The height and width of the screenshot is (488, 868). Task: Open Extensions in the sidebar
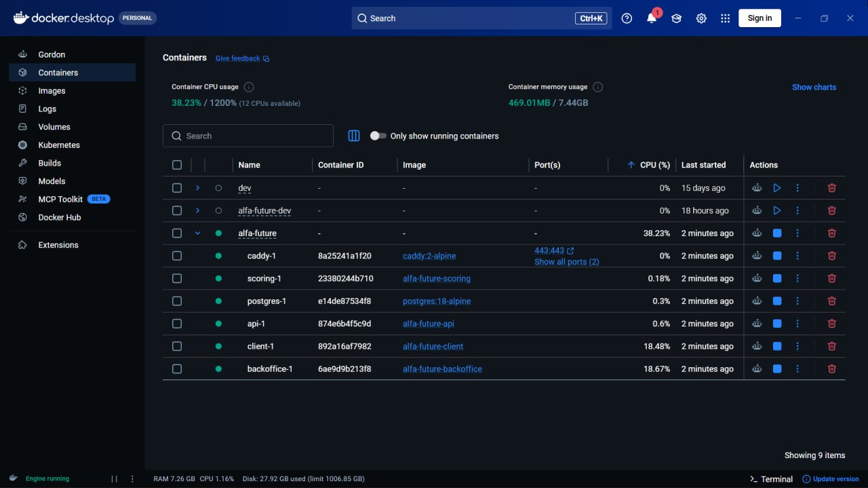(x=72, y=245)
